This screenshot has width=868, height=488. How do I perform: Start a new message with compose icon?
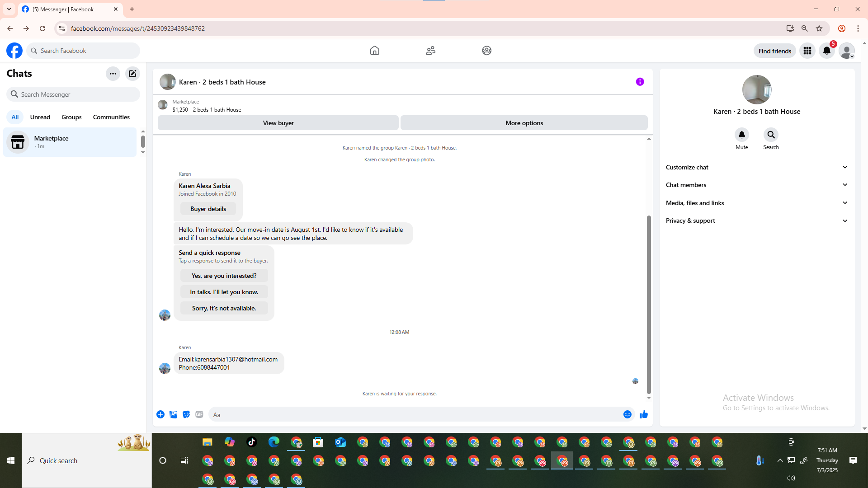pos(132,74)
